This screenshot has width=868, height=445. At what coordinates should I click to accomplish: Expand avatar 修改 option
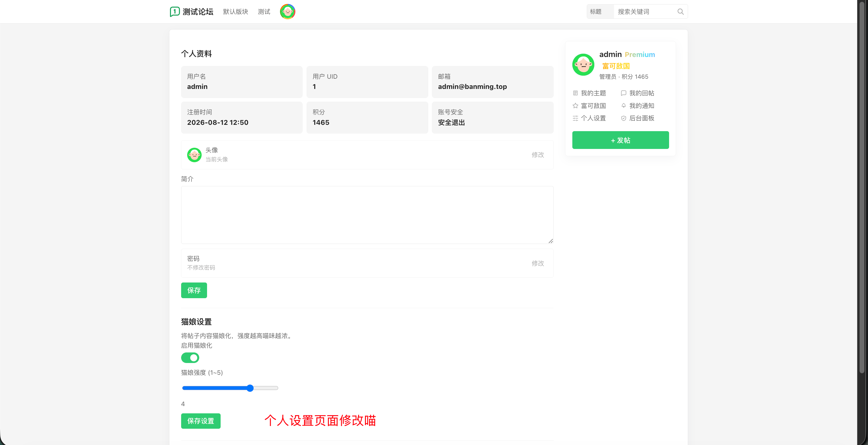click(538, 155)
